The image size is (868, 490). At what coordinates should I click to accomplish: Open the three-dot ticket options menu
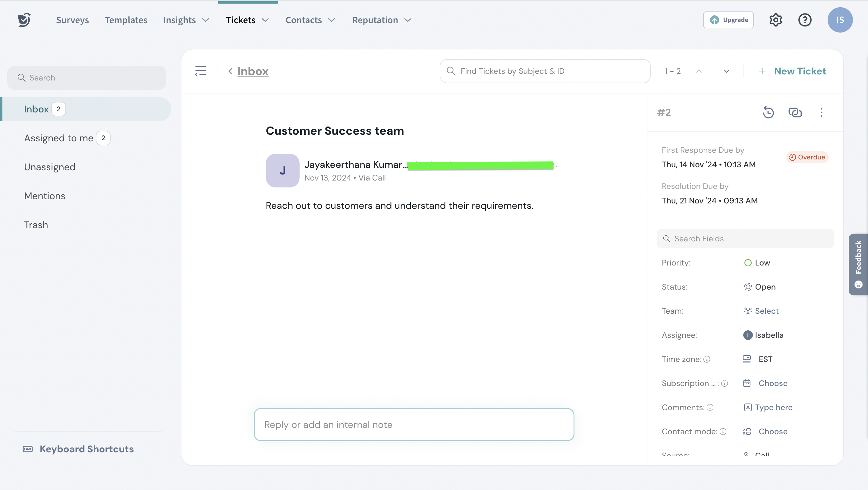click(821, 112)
